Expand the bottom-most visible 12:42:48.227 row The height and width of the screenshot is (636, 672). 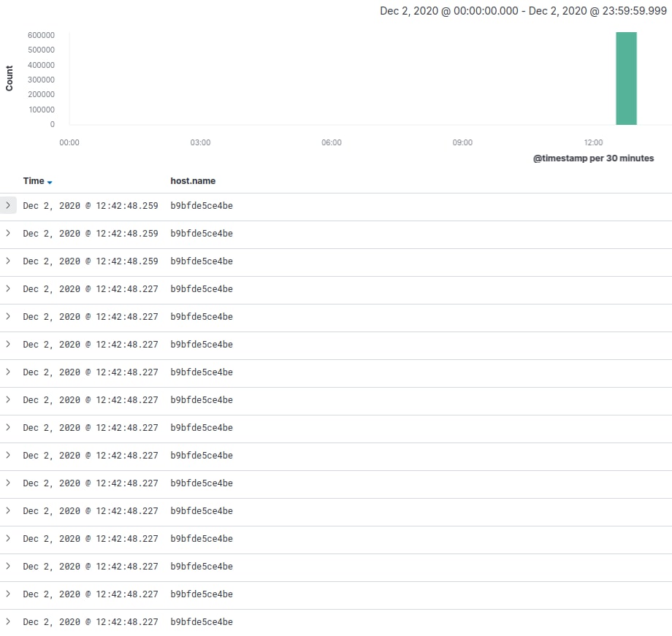(x=8, y=621)
